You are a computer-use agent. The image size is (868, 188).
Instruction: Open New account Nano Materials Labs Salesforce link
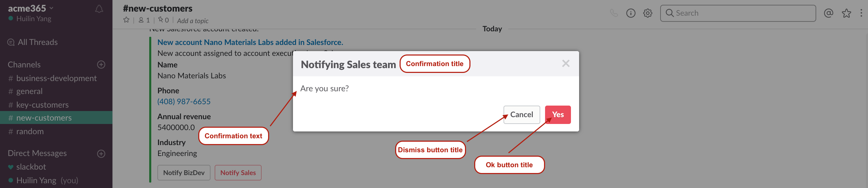250,42
